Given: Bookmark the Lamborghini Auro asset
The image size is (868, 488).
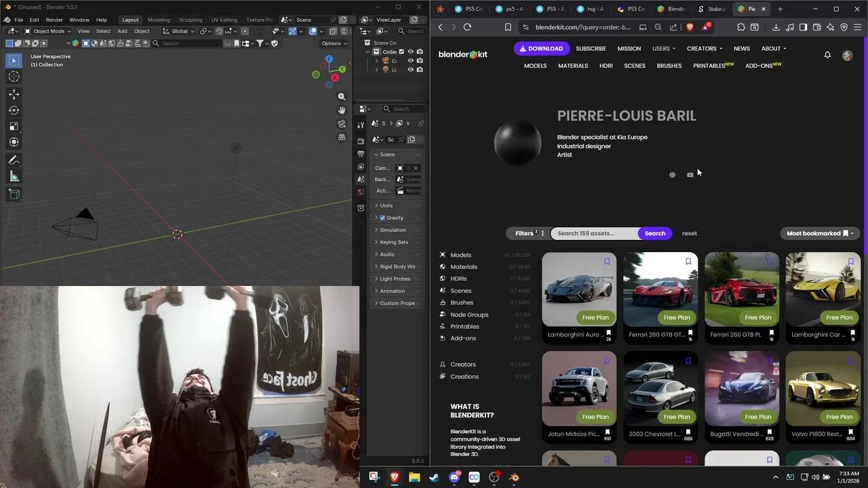Looking at the screenshot, I should pyautogui.click(x=607, y=262).
